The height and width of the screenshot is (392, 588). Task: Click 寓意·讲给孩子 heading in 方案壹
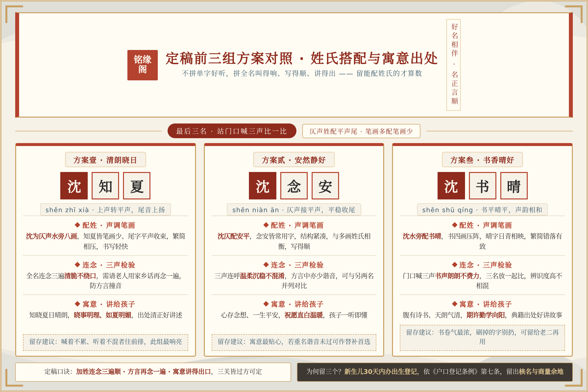(105, 304)
